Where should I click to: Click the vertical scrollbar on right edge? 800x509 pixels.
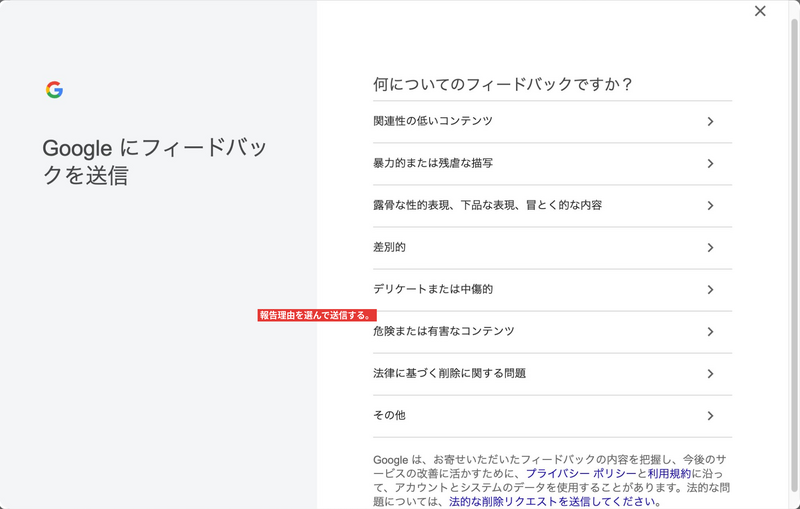pos(794,255)
